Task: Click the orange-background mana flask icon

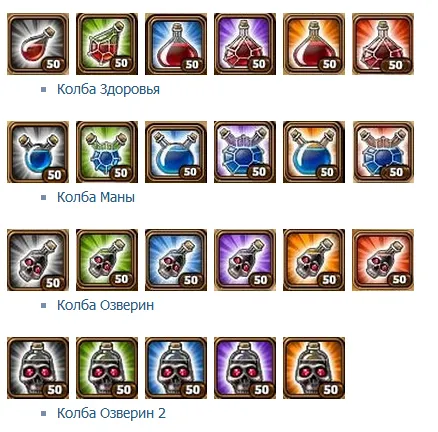Action: (314, 152)
